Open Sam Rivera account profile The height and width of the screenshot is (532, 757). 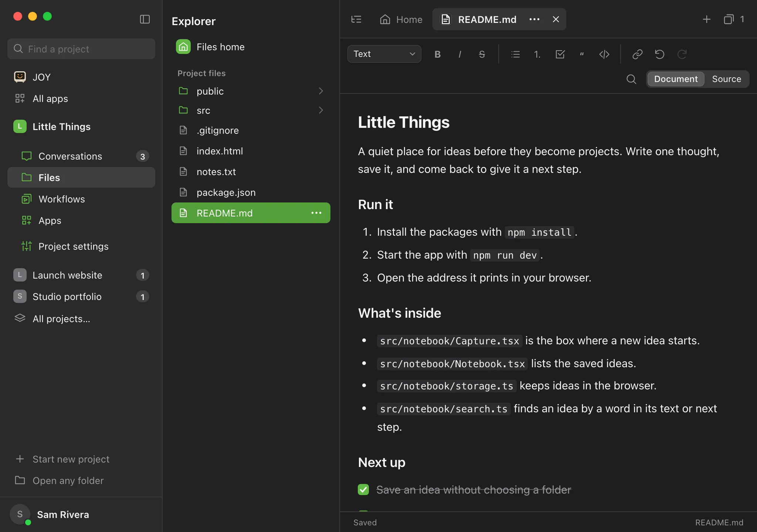tap(81, 514)
